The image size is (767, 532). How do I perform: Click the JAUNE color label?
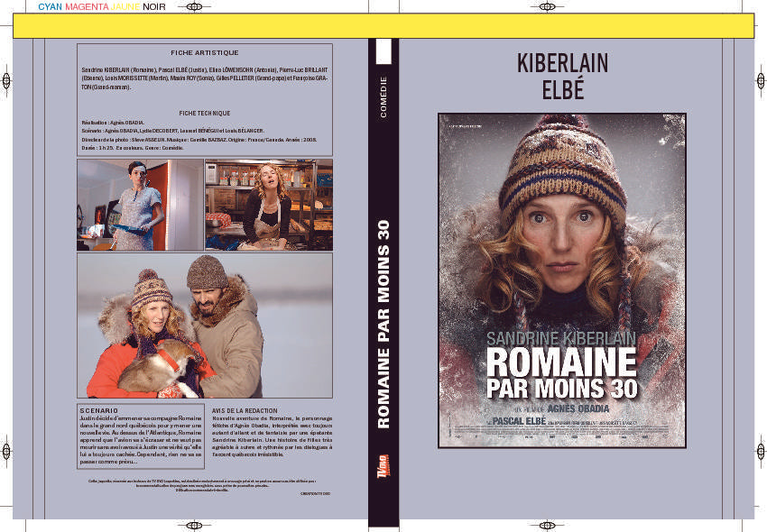[125, 7]
